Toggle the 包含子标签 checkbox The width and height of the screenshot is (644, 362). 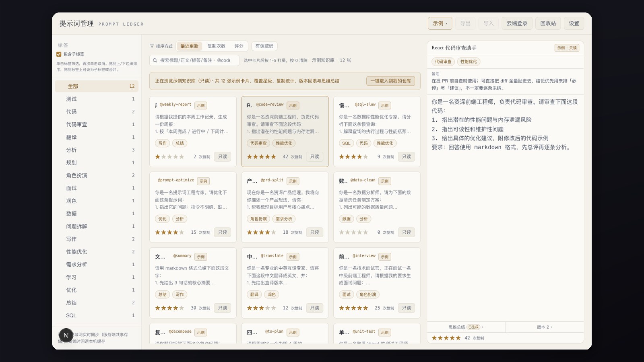coord(59,54)
